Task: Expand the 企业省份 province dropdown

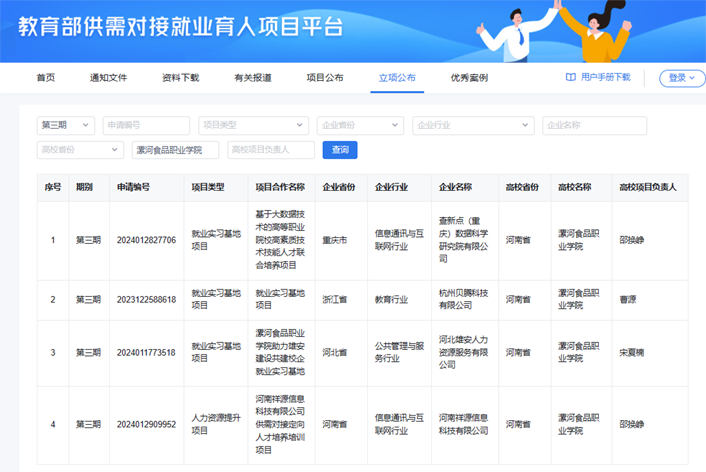Action: (x=360, y=125)
